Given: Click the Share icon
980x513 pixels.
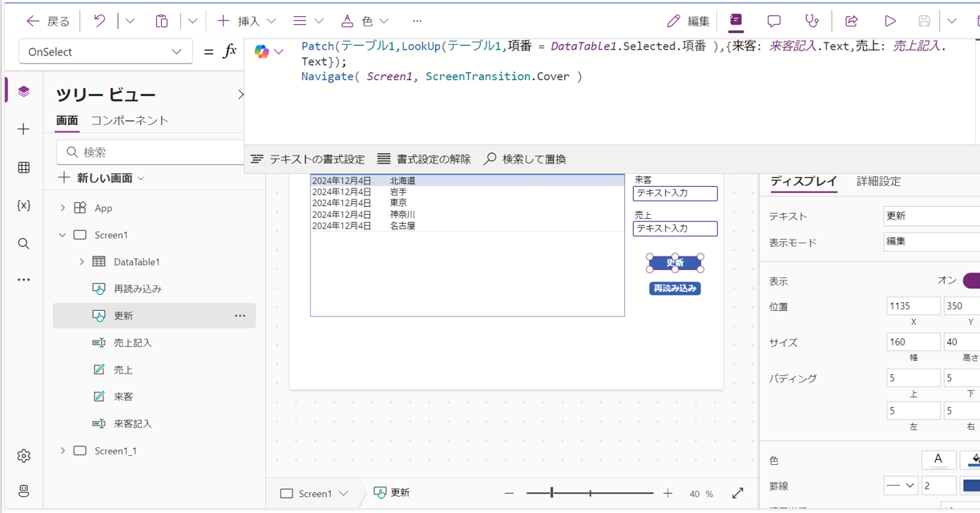Looking at the screenshot, I should [852, 21].
